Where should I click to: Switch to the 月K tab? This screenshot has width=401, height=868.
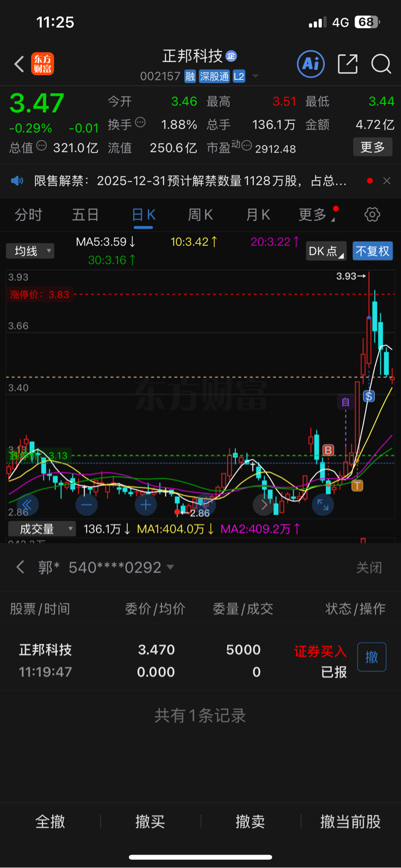(258, 215)
